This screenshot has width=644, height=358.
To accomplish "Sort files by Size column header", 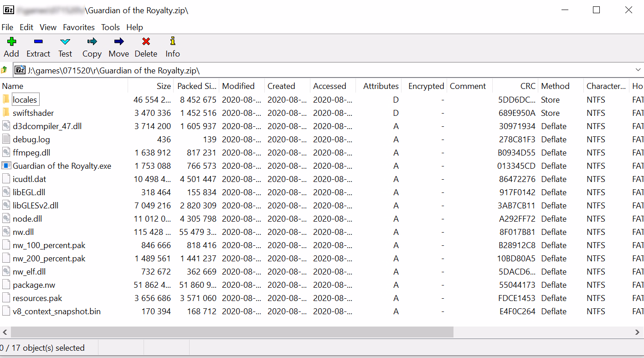I will [x=150, y=86].
